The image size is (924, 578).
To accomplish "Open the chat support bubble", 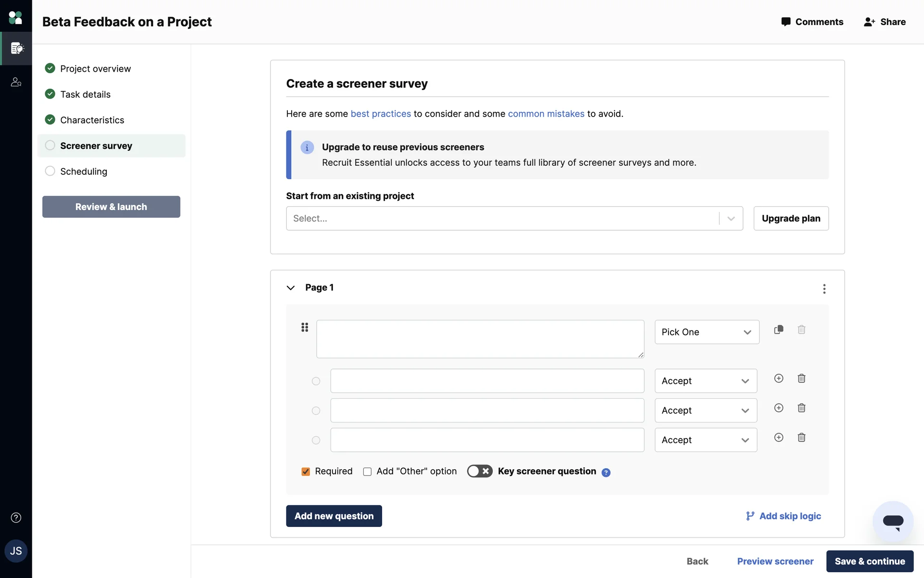I will click(893, 522).
